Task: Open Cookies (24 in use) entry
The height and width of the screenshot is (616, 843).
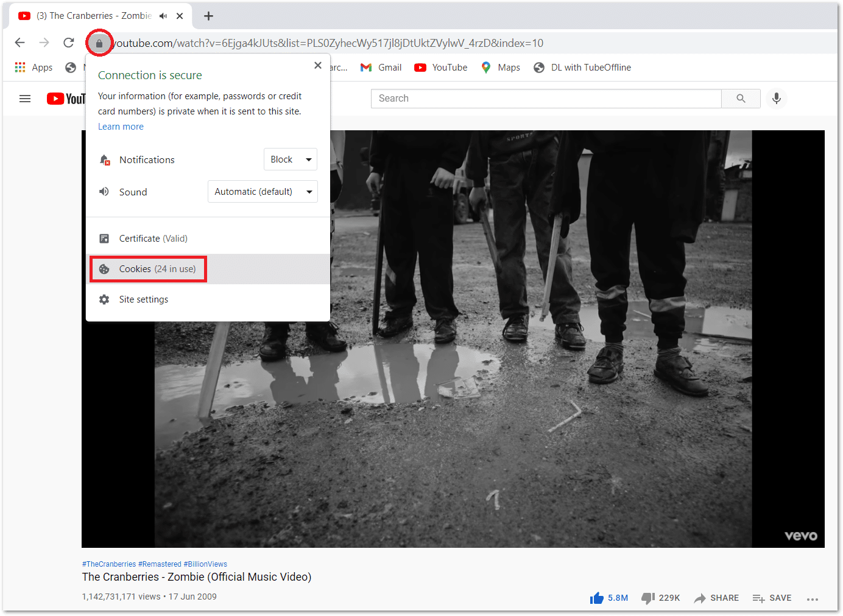Action: coord(208,269)
